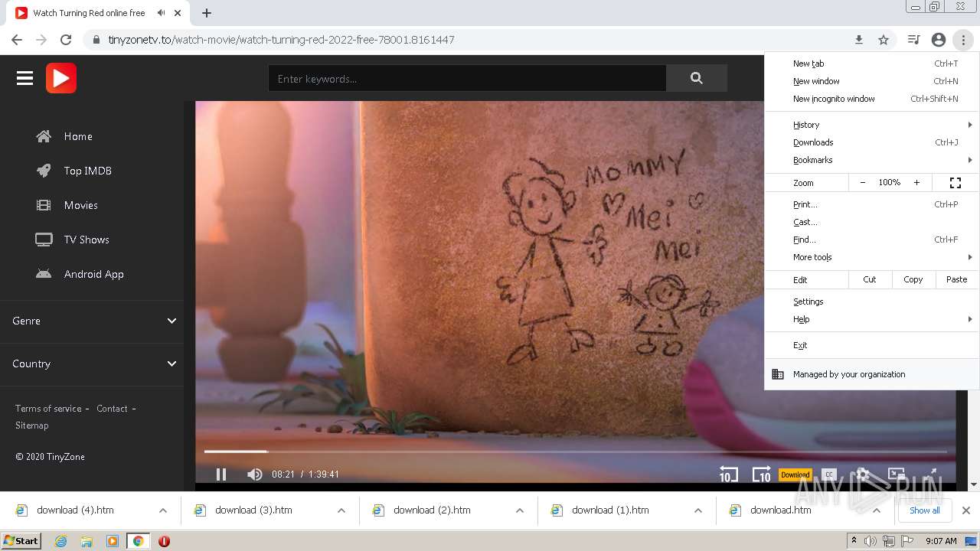This screenshot has height=551, width=980.
Task: Expand the Help submenu
Action: (x=872, y=319)
